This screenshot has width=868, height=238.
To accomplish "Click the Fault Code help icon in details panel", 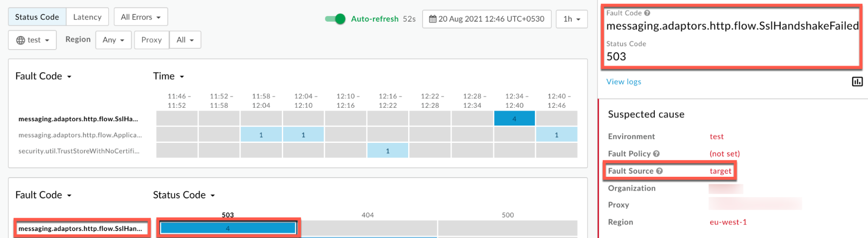I will click(647, 13).
